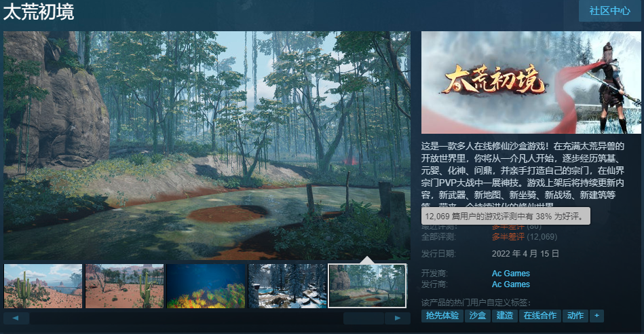Screen dimensions: 644x334
Task: Click the 太荒初境 header capsule image
Action: [x=531, y=82]
